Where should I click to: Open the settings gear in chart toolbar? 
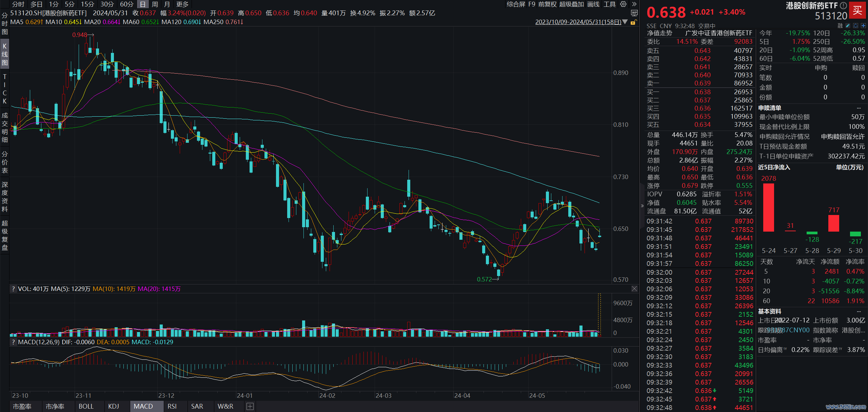[623, 4]
